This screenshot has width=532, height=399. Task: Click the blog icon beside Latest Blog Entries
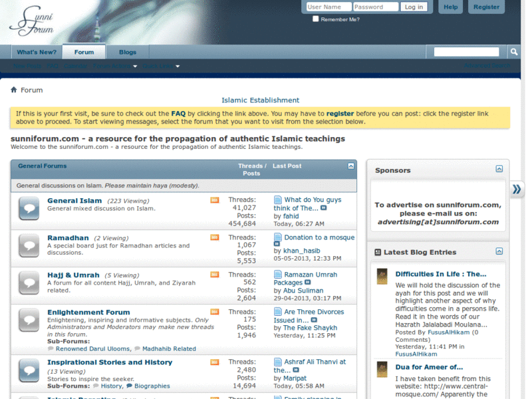[378, 252]
